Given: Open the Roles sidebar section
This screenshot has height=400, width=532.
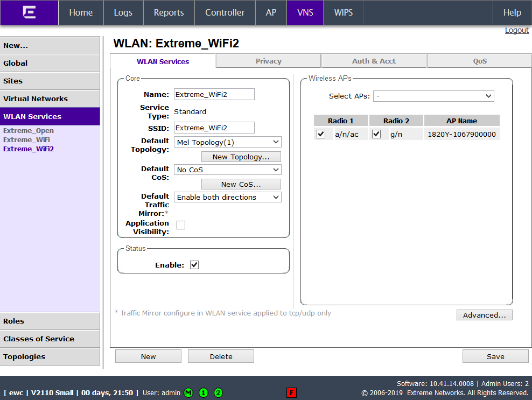Looking at the screenshot, I should (x=50, y=321).
